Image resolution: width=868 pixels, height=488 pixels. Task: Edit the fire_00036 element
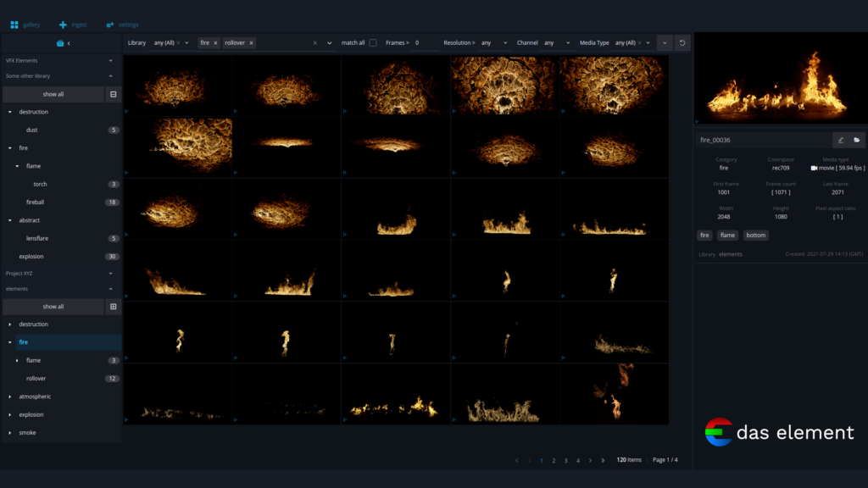tap(840, 141)
